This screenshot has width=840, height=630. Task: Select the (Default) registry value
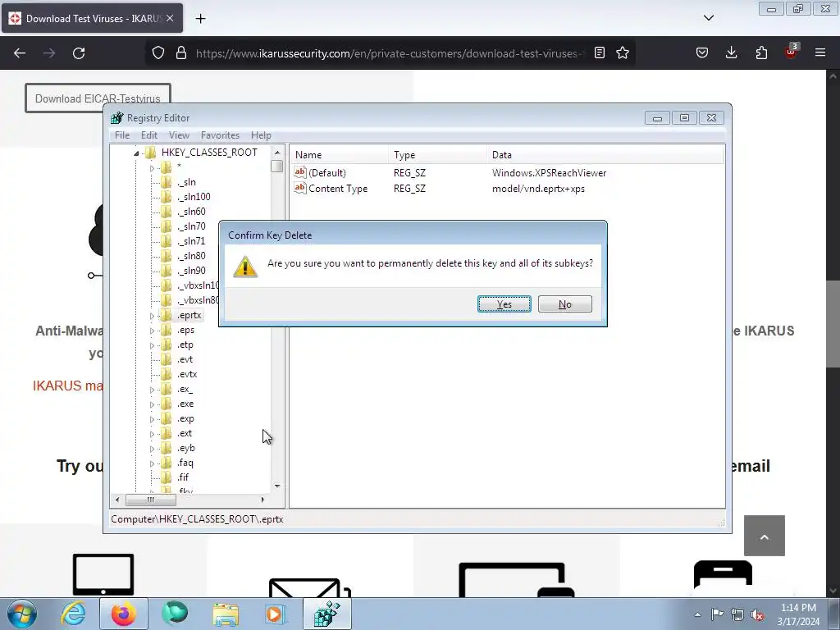(x=320, y=172)
